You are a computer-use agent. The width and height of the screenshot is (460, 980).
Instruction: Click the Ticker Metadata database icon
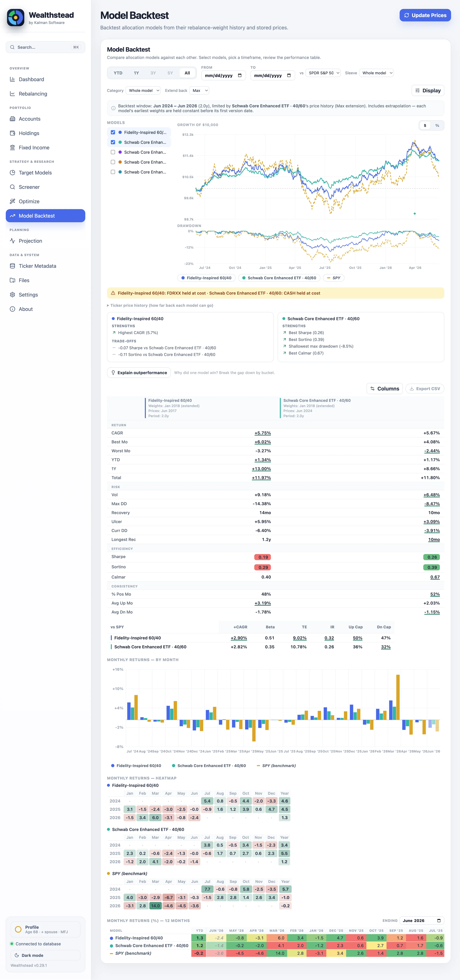tap(13, 266)
